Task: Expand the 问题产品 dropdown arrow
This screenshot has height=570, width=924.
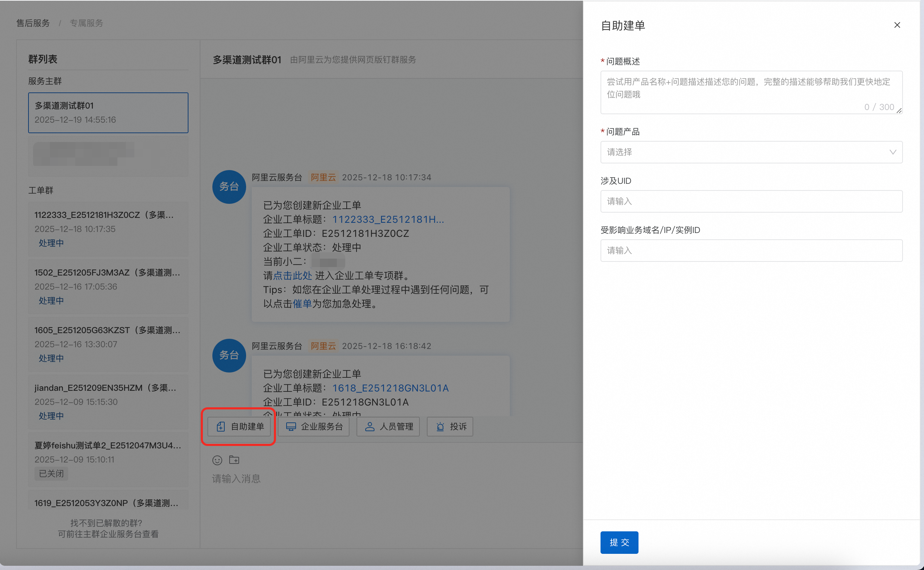Action: [892, 152]
